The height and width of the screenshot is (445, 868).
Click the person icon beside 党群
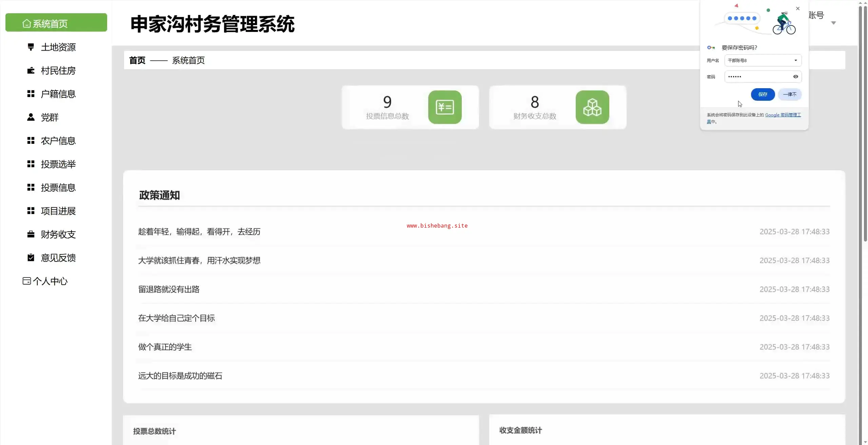(x=31, y=117)
